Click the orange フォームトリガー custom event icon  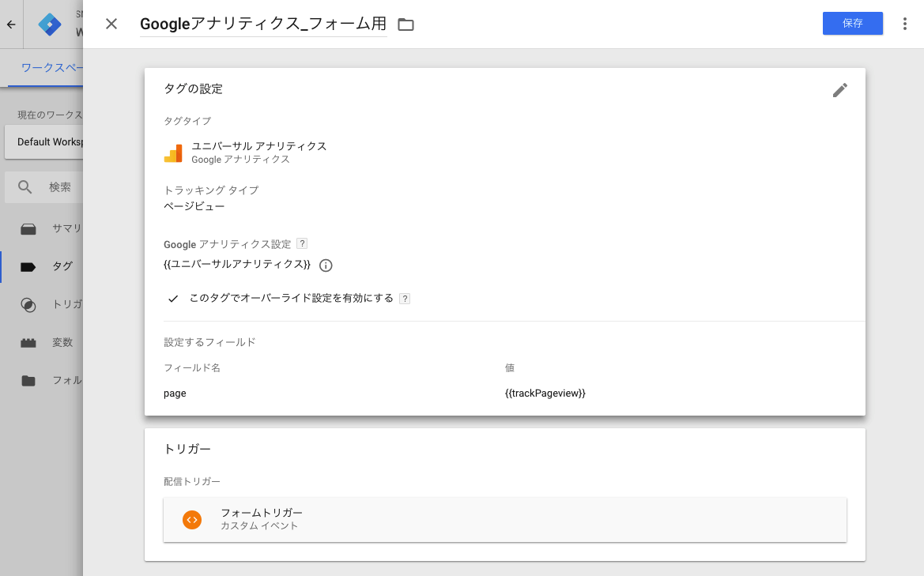192,519
